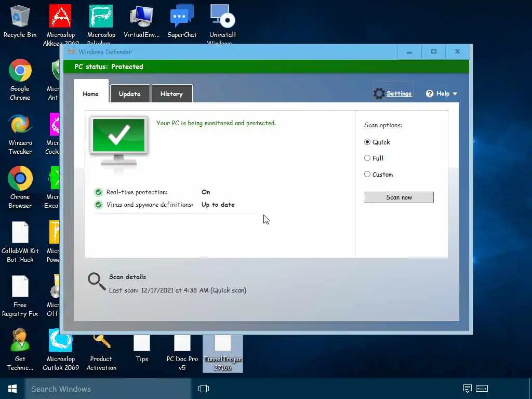
Task: Open the Settings link
Action: pos(399,94)
